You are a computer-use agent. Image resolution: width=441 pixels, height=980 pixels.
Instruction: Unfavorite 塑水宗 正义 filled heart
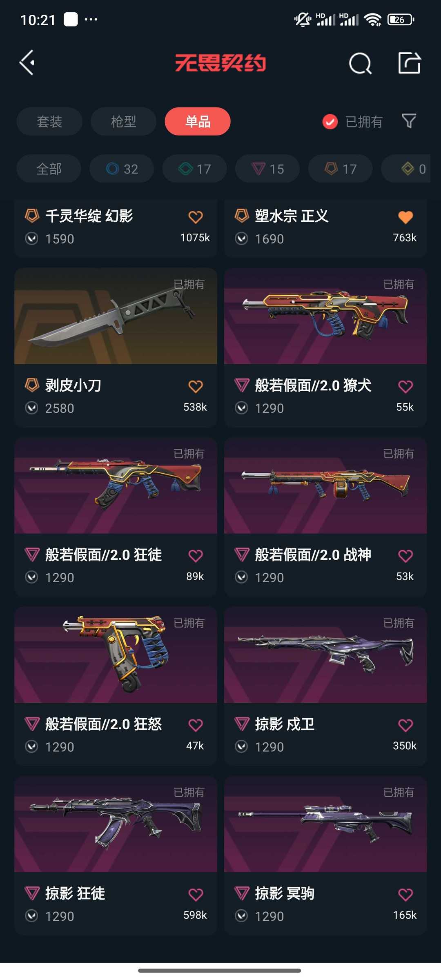pos(405,217)
